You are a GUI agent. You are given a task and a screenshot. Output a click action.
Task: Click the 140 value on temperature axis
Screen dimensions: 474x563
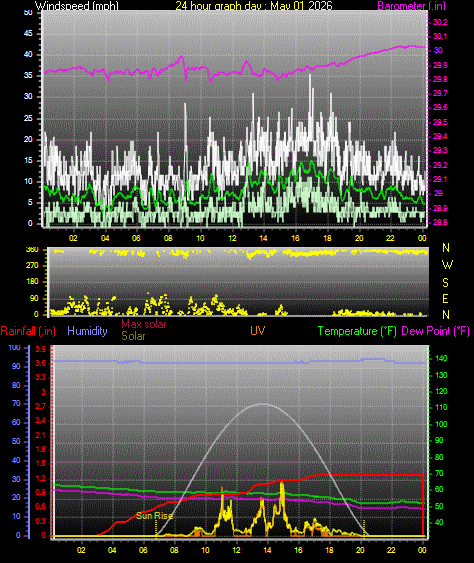[x=441, y=358]
